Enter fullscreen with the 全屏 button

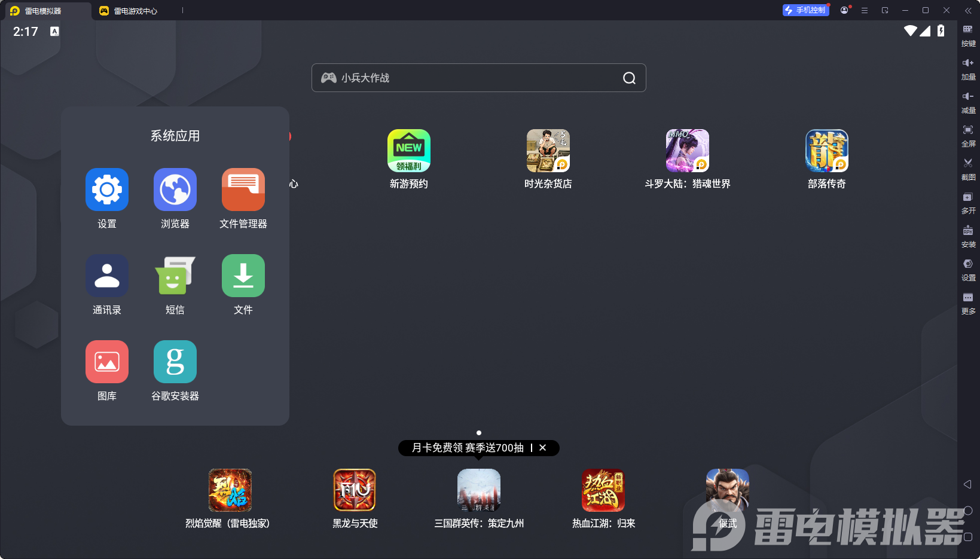tap(968, 136)
